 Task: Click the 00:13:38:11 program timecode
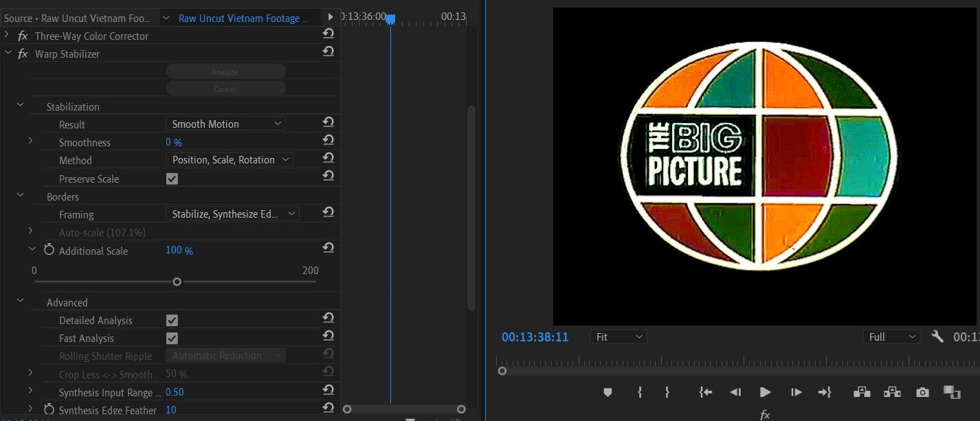(535, 337)
